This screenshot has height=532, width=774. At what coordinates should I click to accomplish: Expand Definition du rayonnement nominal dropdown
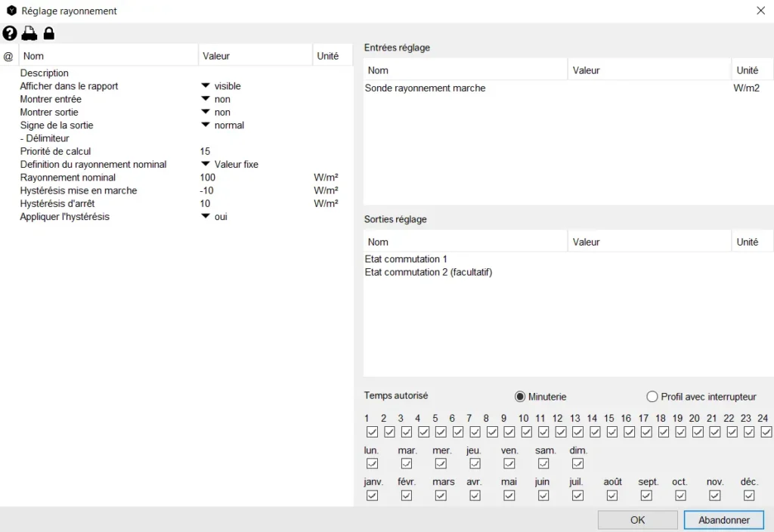point(205,165)
